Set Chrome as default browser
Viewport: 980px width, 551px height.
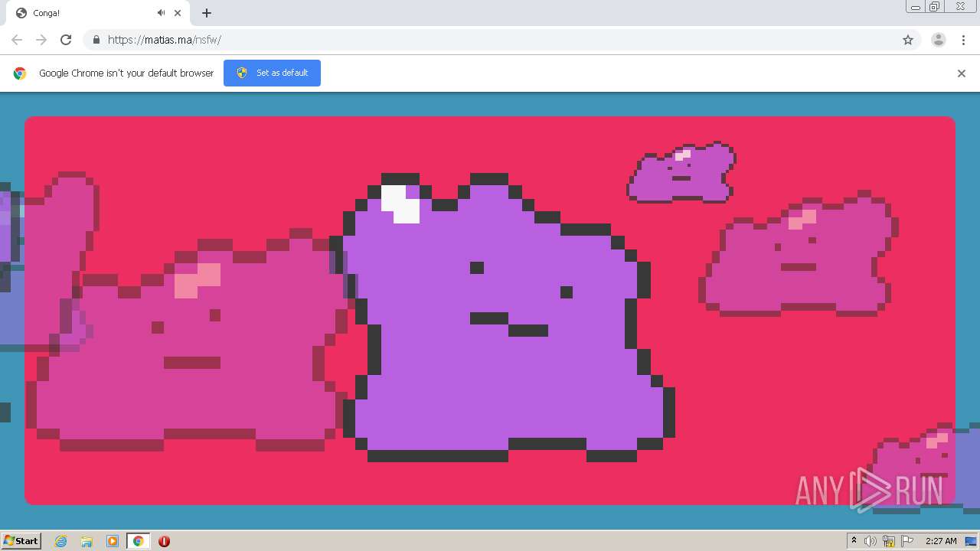coord(272,73)
